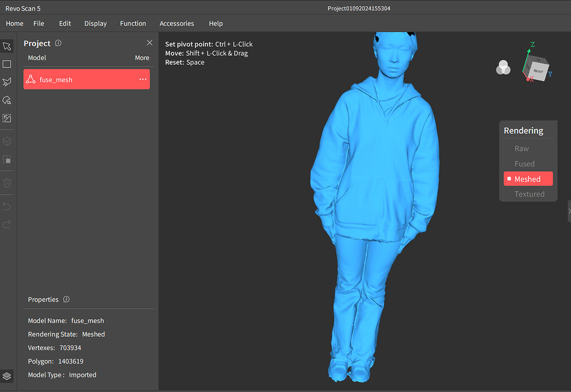Open the More dropdown in Project

pos(142,57)
